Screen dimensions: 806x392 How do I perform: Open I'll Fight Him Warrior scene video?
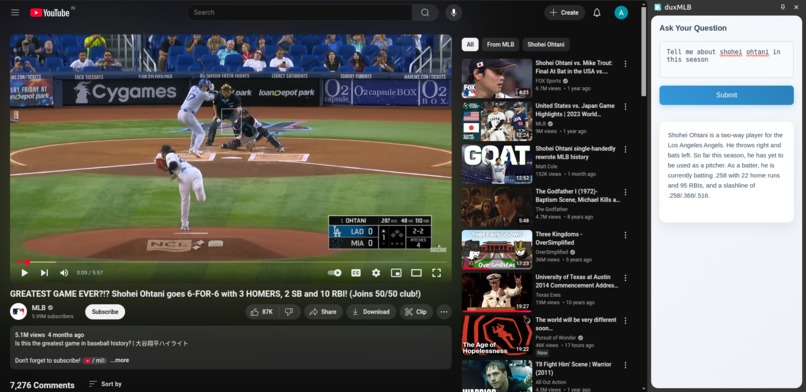(573, 368)
